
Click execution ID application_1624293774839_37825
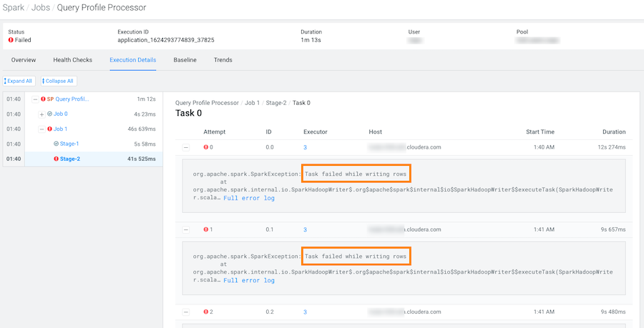point(166,40)
